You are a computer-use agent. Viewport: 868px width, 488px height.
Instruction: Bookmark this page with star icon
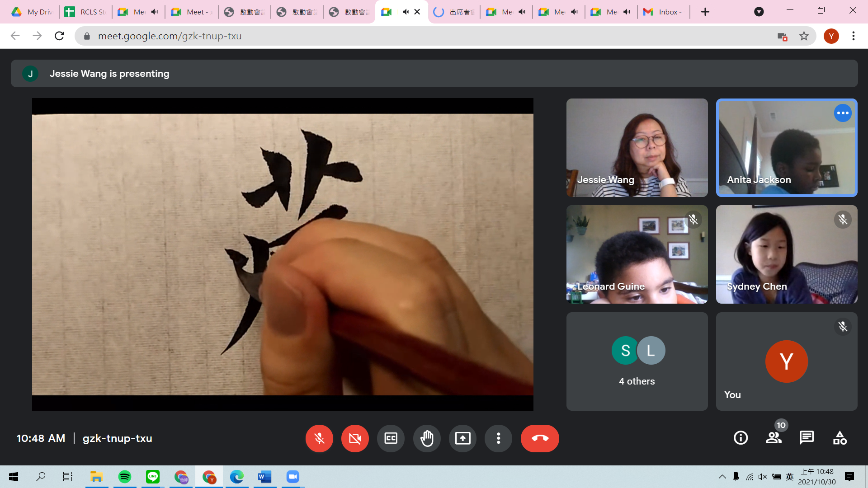click(804, 36)
